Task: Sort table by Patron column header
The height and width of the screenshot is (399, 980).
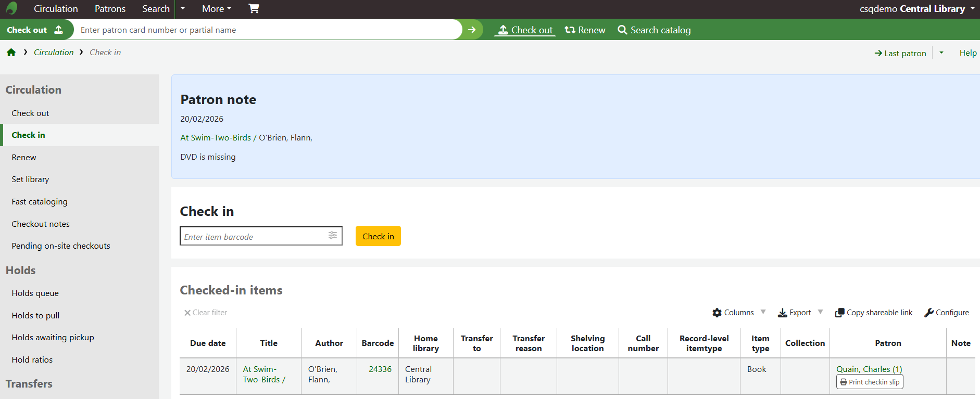Action: click(x=888, y=343)
